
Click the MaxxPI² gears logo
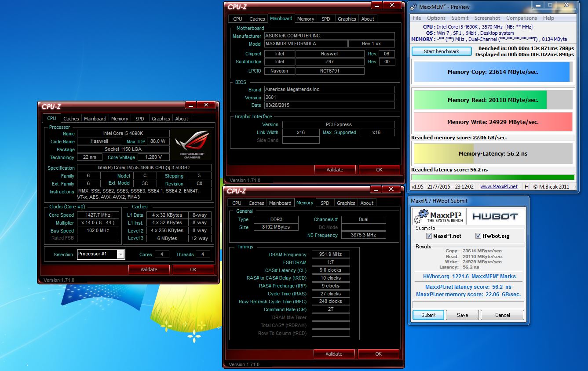438,216
